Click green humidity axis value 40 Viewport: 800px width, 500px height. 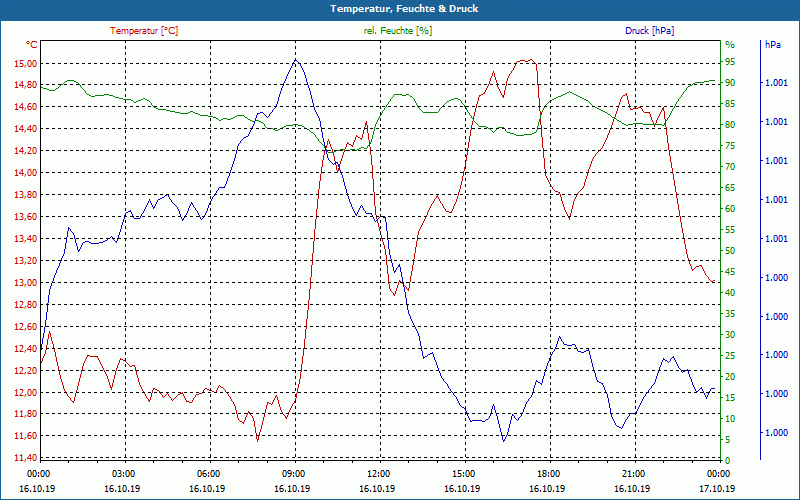point(730,292)
